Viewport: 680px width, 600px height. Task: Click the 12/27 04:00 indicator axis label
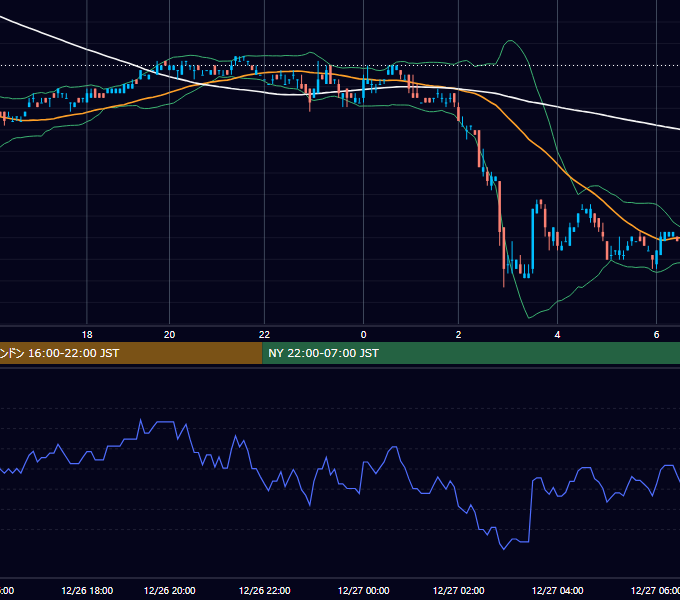coord(557,590)
